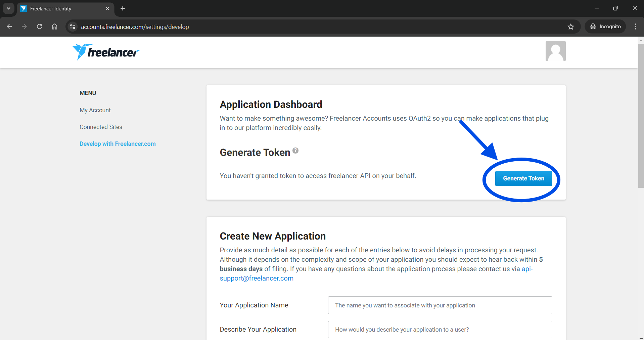Bookmark this page with star icon

(x=571, y=27)
